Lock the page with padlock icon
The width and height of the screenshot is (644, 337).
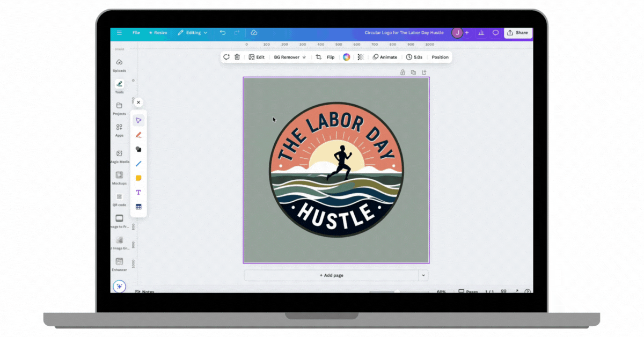[x=402, y=72]
